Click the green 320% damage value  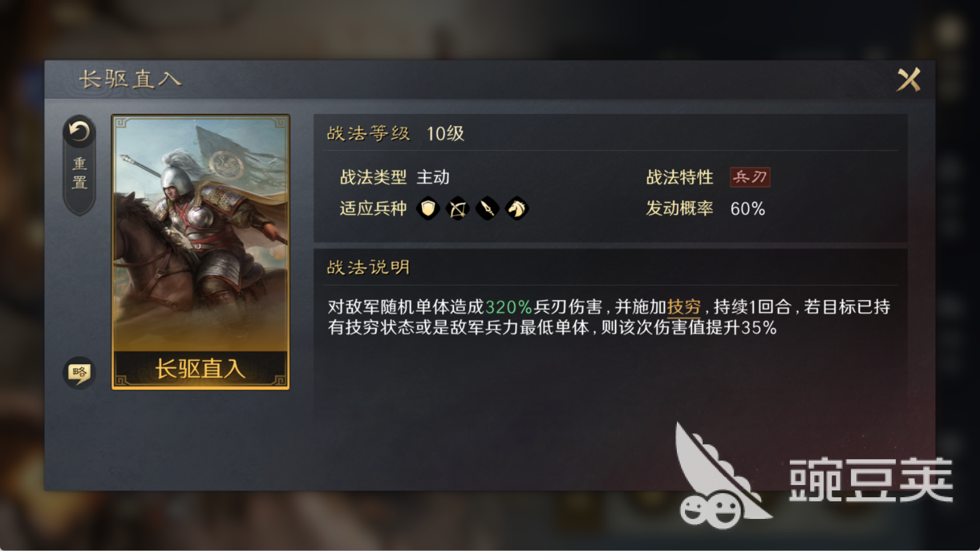point(509,306)
